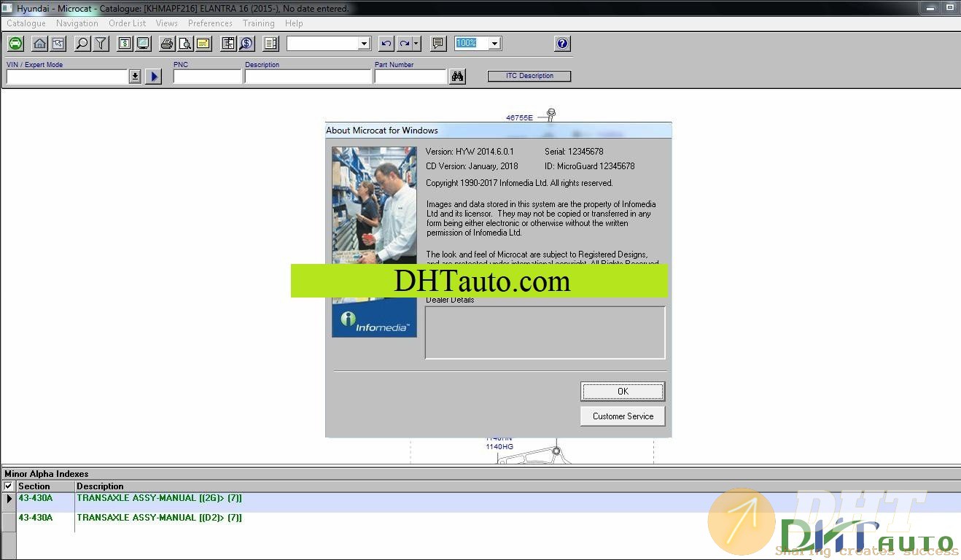
Task: Open the Views menu
Action: [167, 23]
